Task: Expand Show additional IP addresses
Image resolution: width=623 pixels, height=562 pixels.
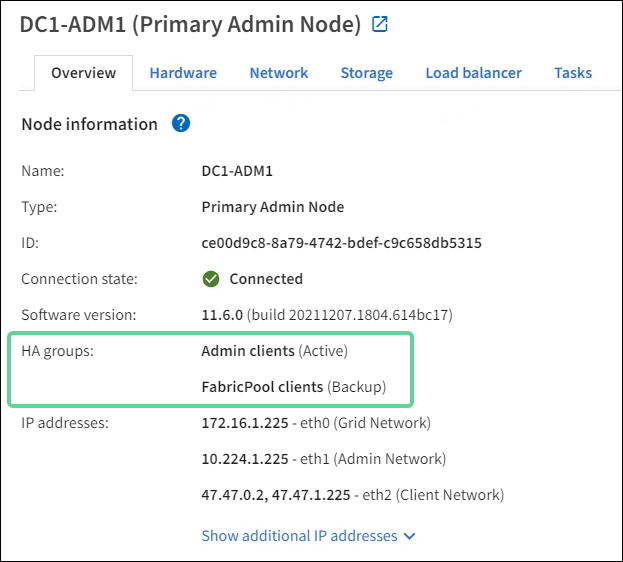Action: [299, 536]
